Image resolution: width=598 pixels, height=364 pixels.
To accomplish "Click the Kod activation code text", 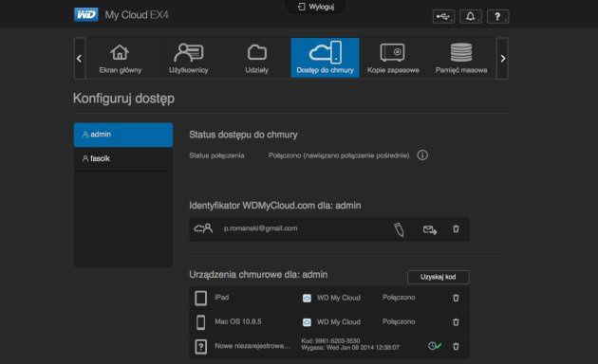I will pyautogui.click(x=330, y=340).
